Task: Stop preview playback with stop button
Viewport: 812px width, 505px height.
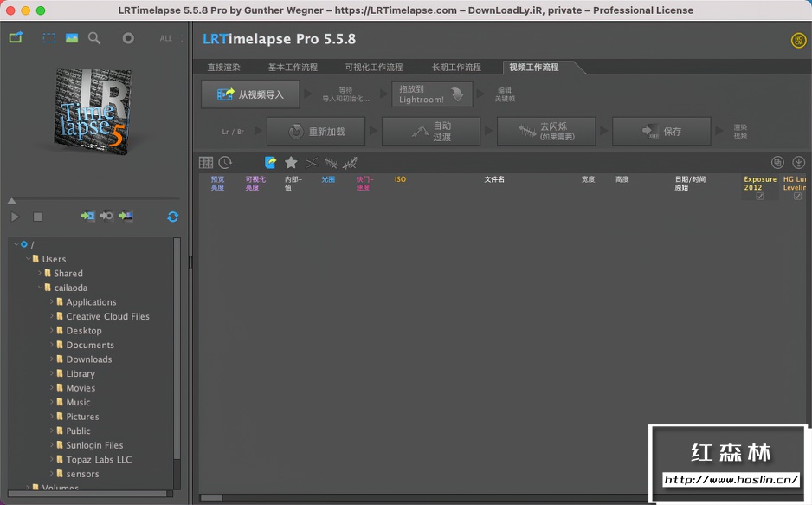Action: coord(37,217)
